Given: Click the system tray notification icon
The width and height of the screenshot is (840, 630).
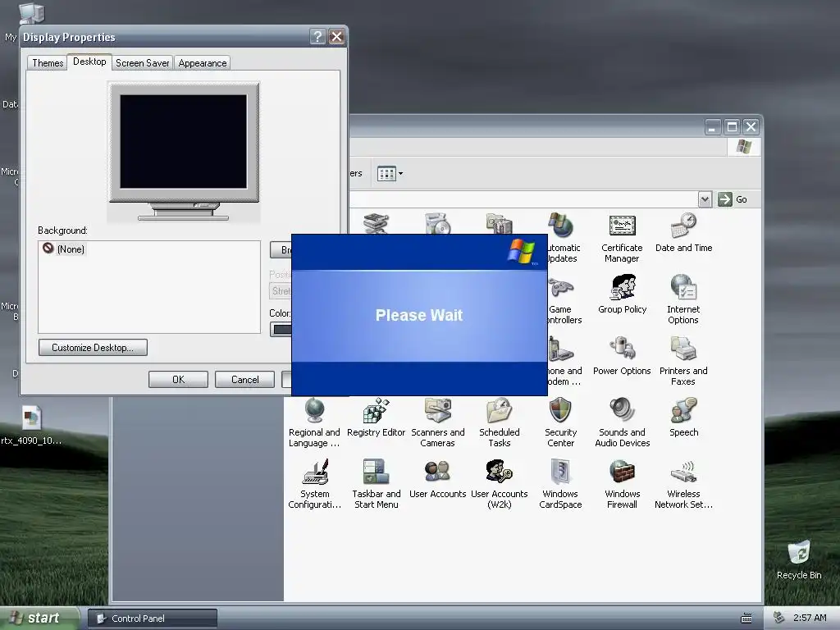Looking at the screenshot, I should pyautogui.click(x=779, y=619).
